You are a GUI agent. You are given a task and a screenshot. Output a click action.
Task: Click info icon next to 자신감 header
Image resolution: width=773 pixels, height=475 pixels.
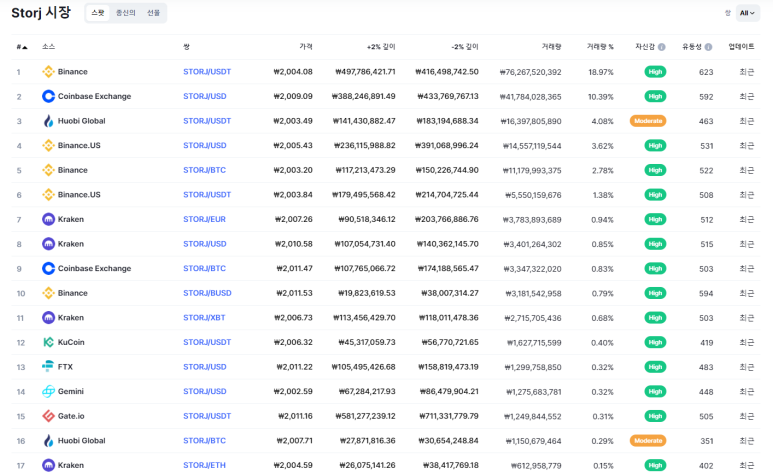click(x=662, y=47)
